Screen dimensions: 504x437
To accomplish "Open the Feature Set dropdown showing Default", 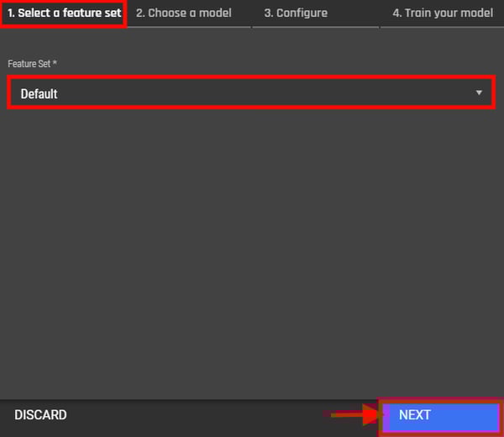I will [251, 92].
